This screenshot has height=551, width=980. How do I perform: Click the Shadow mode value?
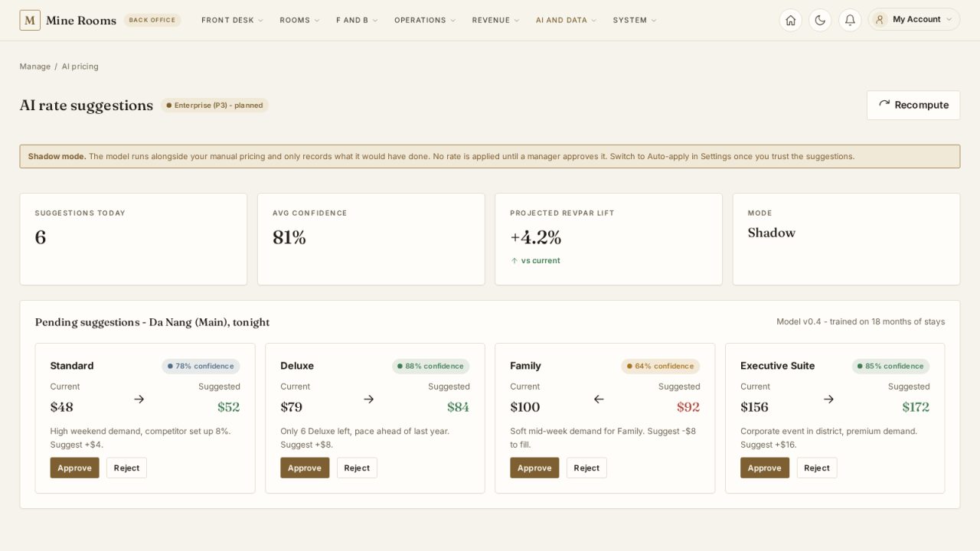[x=772, y=233]
